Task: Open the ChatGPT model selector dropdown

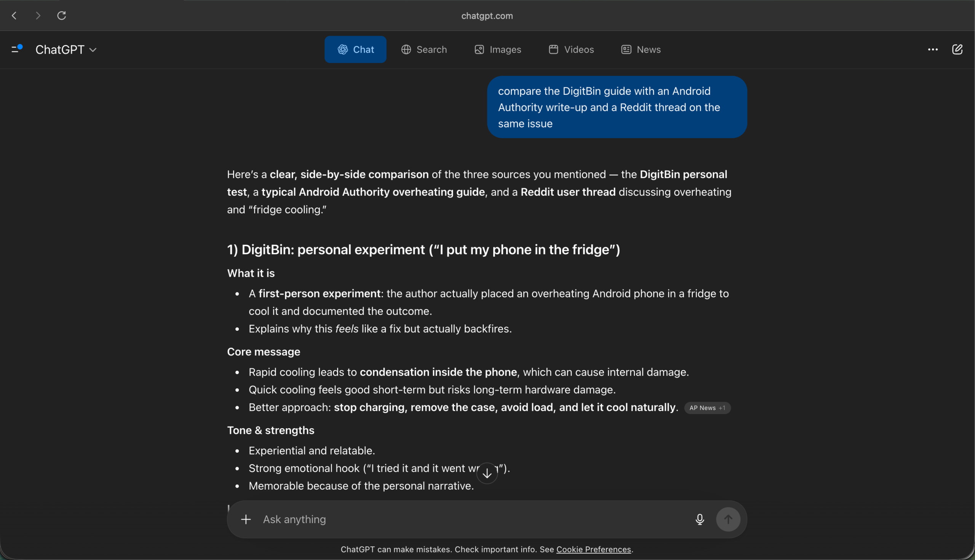Action: click(x=66, y=49)
